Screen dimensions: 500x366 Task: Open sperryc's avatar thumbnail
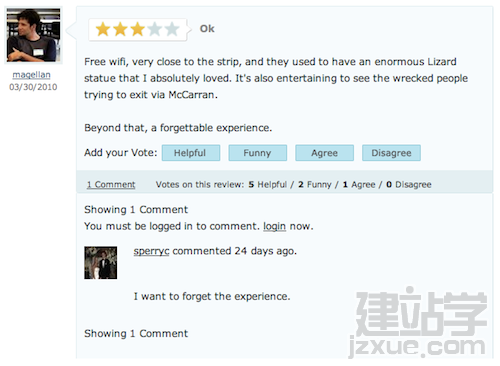pyautogui.click(x=101, y=263)
